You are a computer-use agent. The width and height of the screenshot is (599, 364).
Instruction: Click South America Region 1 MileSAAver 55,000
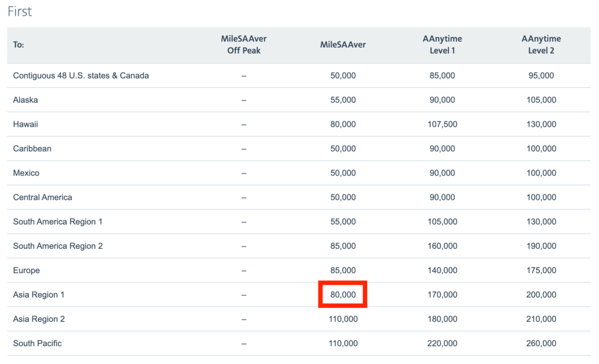pyautogui.click(x=343, y=222)
